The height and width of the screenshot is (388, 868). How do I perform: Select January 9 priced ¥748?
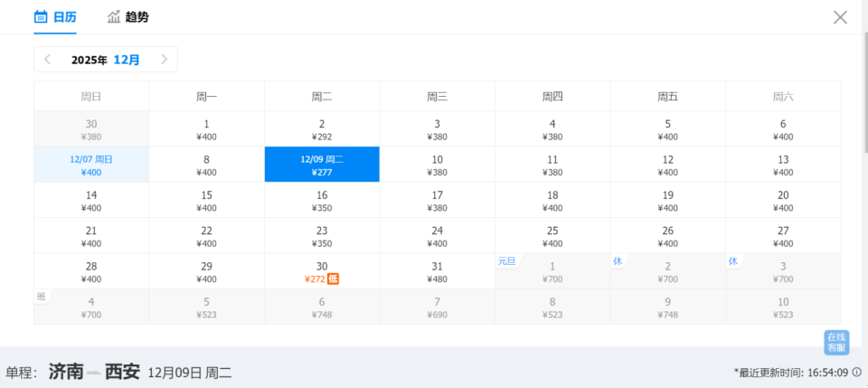[x=668, y=307]
